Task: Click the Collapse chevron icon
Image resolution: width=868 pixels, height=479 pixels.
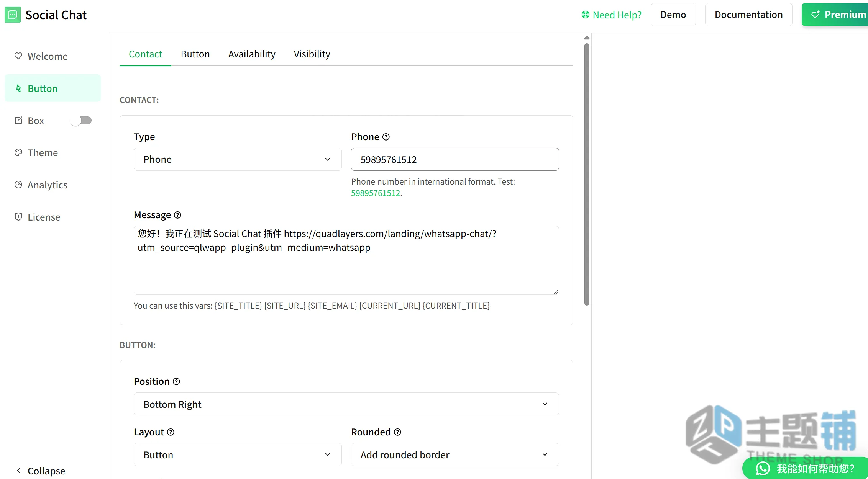Action: point(18,471)
